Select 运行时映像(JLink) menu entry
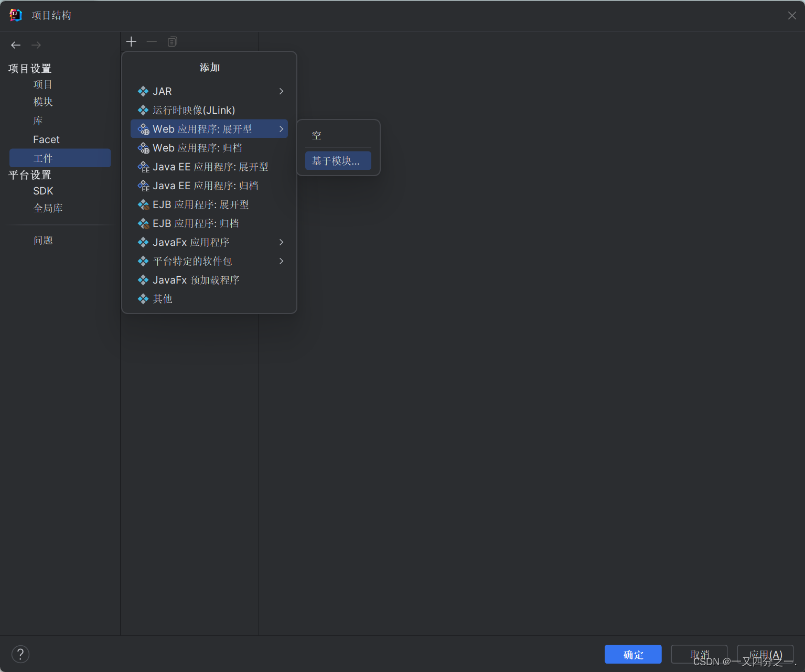The height and width of the screenshot is (672, 805). click(x=209, y=110)
